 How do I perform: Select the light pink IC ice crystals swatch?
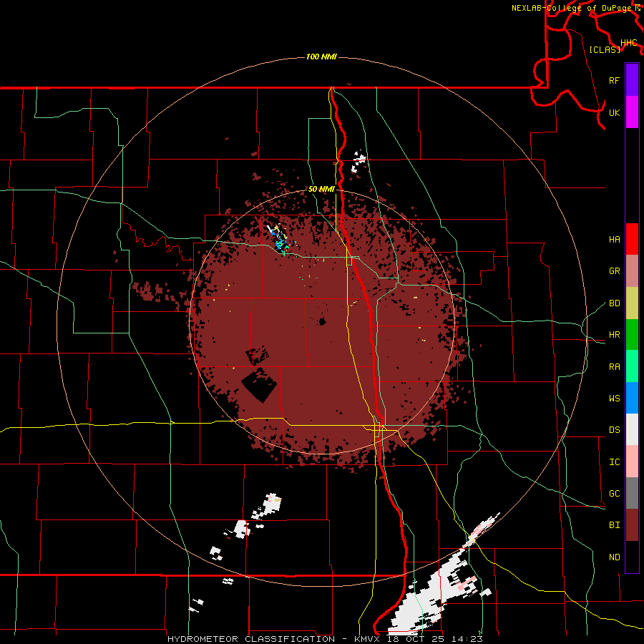[632, 462]
